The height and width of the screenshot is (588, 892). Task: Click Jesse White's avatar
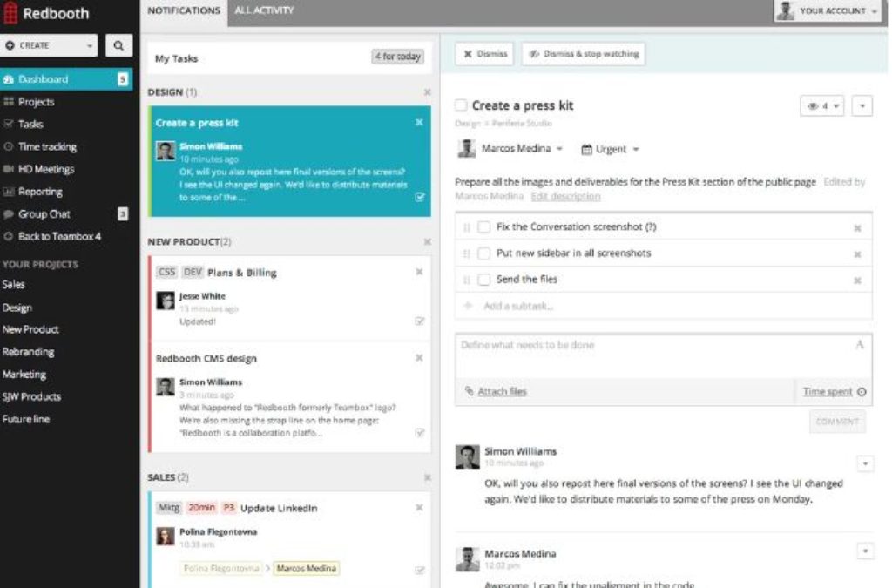coord(166,301)
